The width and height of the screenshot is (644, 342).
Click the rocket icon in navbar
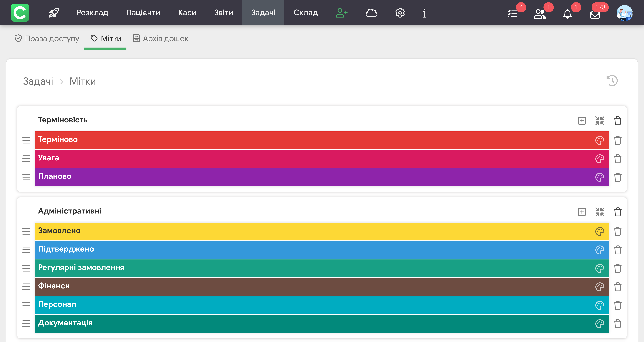[54, 13]
